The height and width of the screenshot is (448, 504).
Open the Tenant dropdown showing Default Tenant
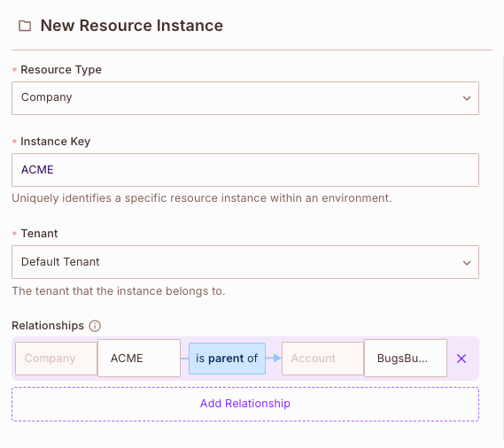click(245, 262)
